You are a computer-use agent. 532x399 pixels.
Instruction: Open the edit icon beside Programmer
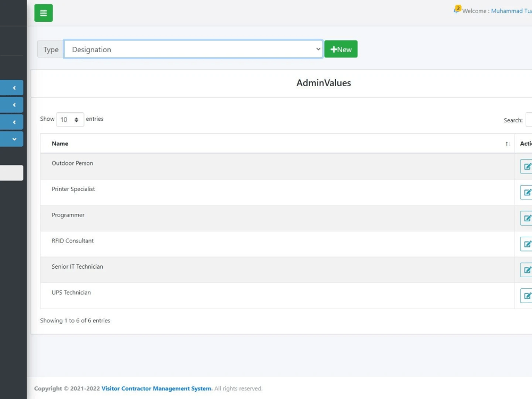coord(527,218)
